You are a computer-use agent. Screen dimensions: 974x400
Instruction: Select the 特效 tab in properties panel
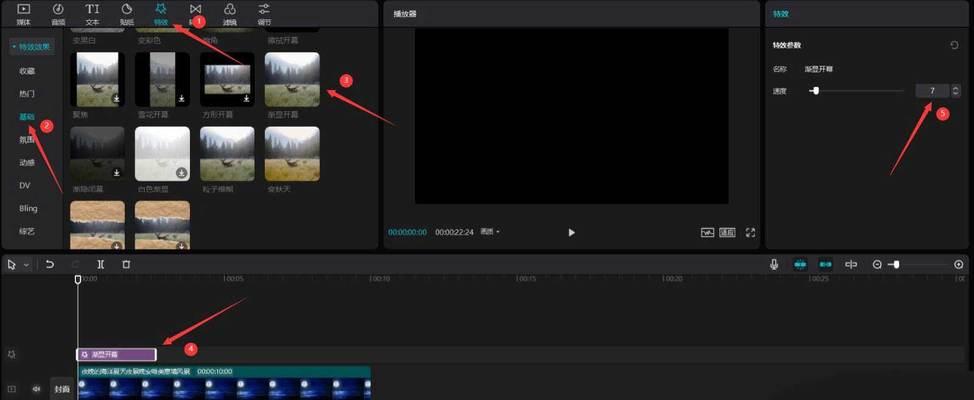tap(781, 14)
